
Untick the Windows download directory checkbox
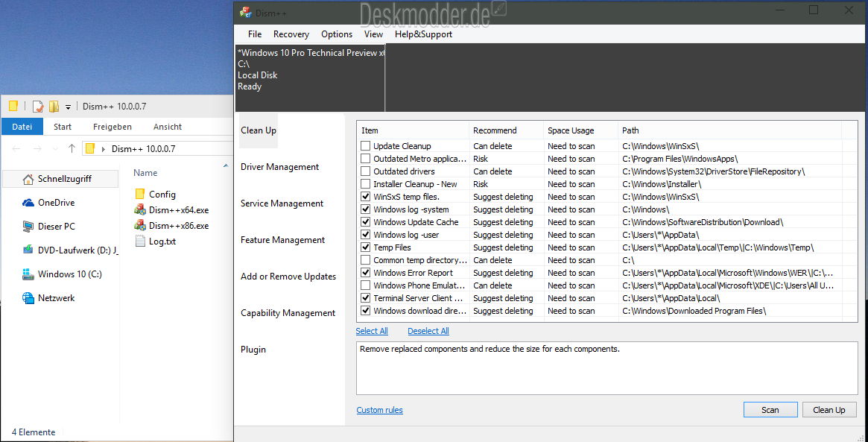tap(365, 311)
